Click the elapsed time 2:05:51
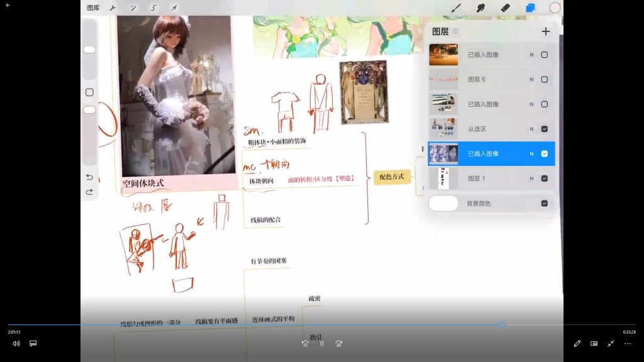This screenshot has height=362, width=644. pos(14,332)
